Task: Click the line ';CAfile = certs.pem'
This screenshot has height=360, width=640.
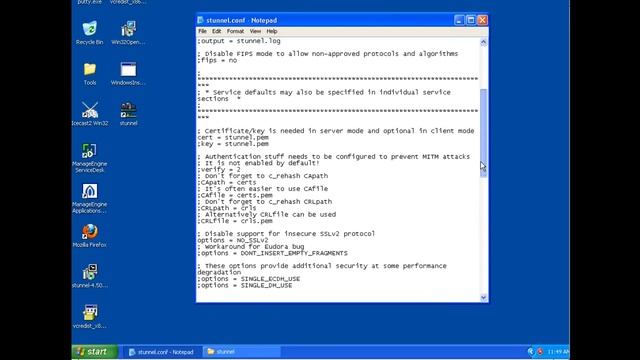Action: [235, 195]
